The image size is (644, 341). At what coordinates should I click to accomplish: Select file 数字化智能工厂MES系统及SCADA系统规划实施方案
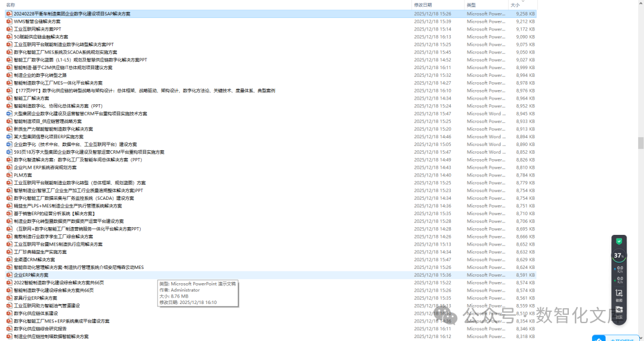point(66,52)
